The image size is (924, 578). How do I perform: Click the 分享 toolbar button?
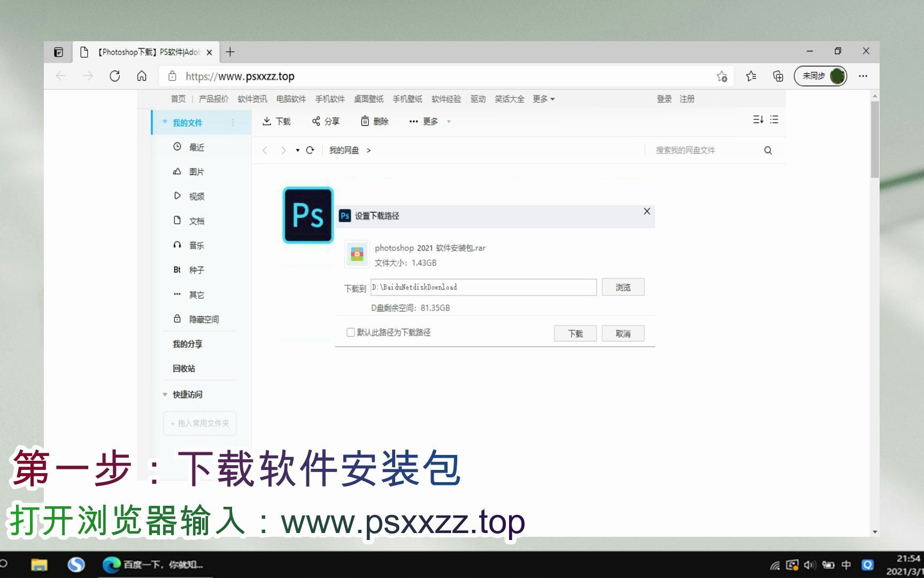click(x=326, y=121)
